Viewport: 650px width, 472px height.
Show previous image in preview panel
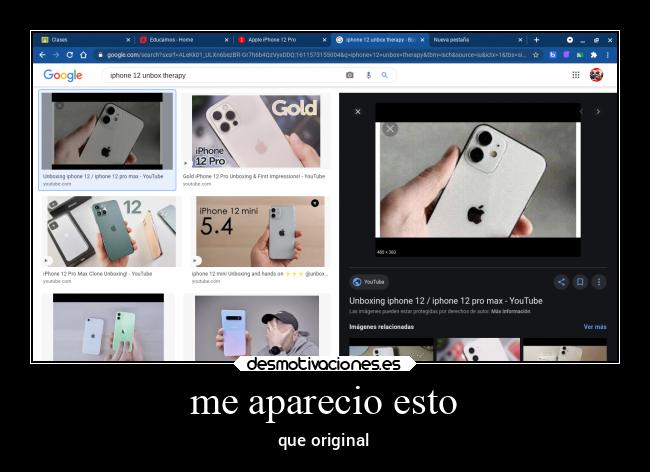click(581, 111)
